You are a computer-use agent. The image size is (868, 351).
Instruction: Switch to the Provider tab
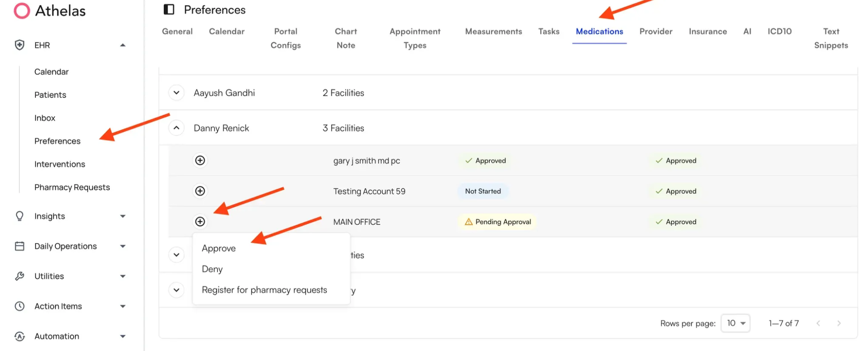click(x=656, y=31)
